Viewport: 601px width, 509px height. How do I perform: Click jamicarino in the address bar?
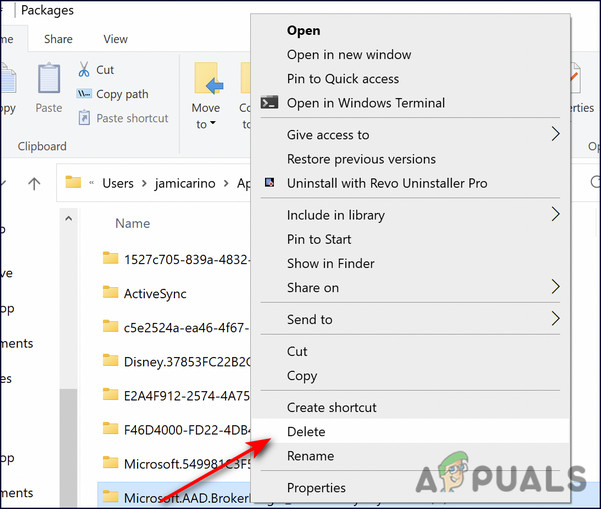[185, 184]
